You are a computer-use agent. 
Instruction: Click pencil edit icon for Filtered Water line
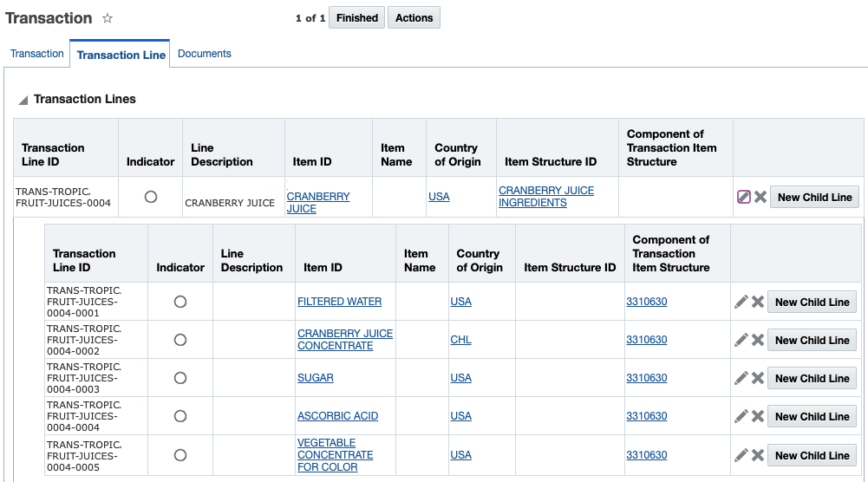[741, 302]
